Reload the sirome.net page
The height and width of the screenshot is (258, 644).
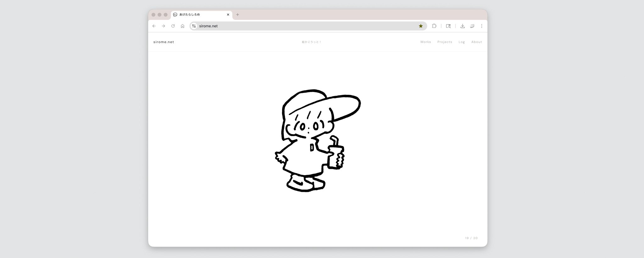tap(173, 26)
